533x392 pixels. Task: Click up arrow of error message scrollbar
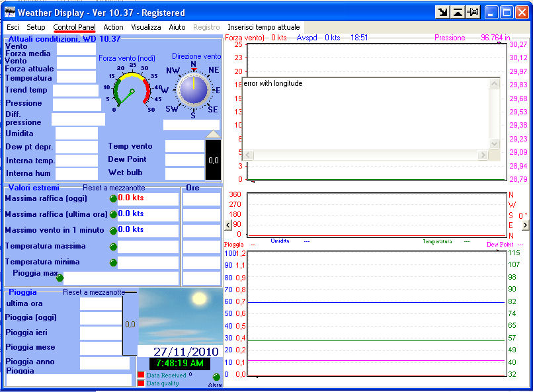(494, 83)
